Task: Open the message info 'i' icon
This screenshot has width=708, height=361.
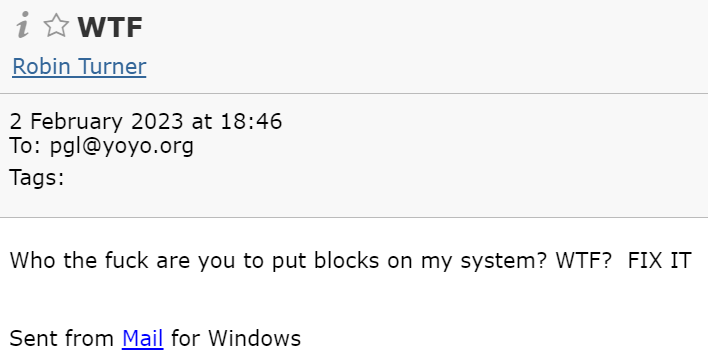Action: coord(23,25)
